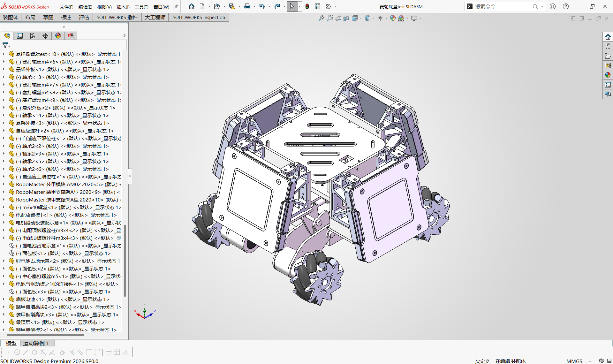Open the user login account icon
This screenshot has height=364, width=613.
point(553,6)
